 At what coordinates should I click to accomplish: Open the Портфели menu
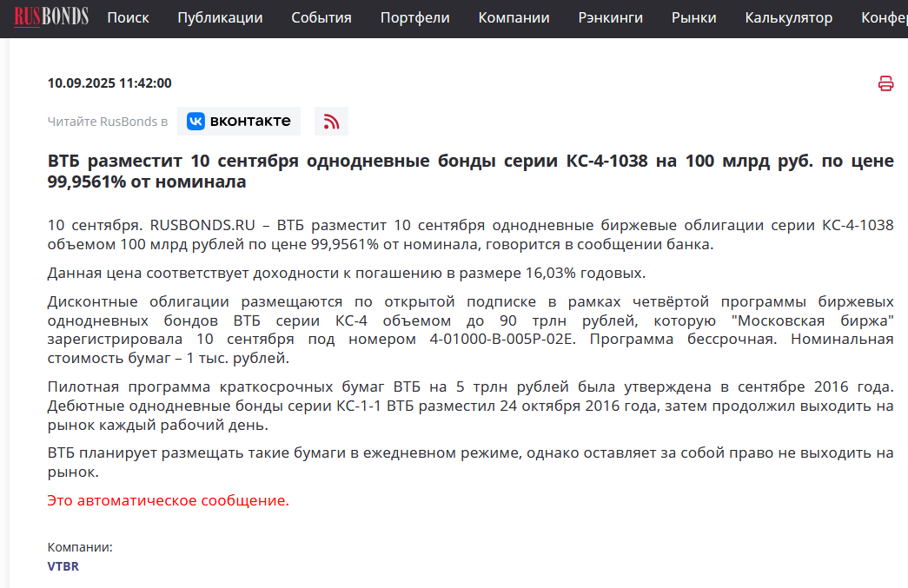pyautogui.click(x=414, y=18)
